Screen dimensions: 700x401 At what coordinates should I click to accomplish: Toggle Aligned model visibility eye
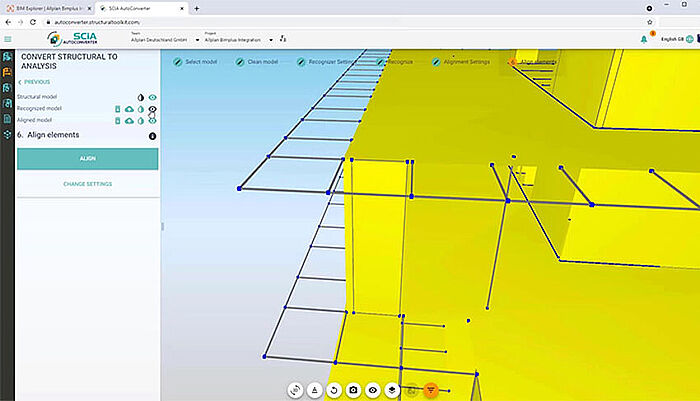[152, 120]
